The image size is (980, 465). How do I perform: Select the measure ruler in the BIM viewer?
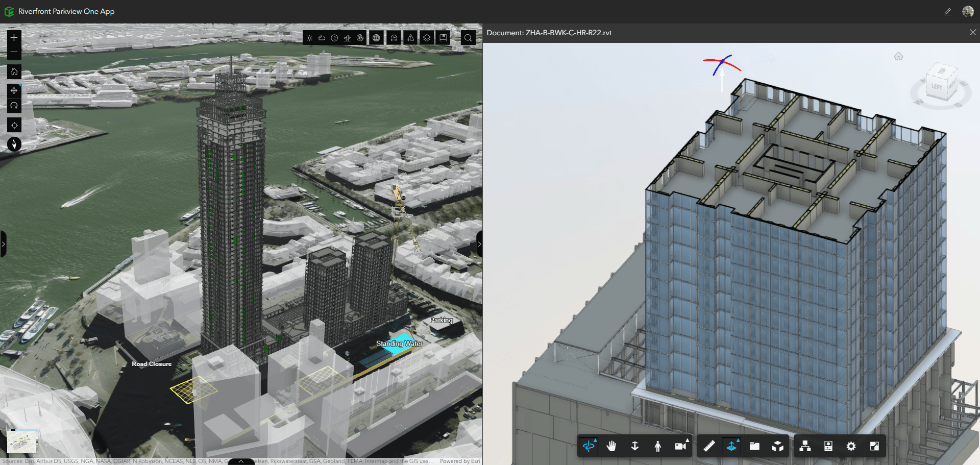[x=708, y=446]
